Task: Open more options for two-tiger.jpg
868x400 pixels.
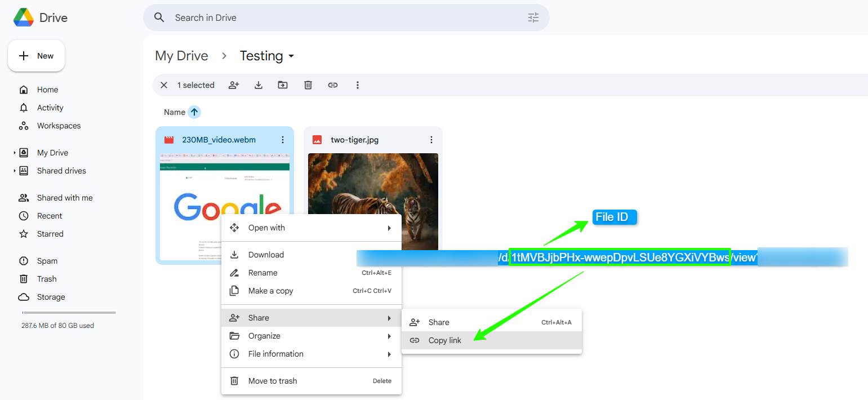Action: click(431, 140)
